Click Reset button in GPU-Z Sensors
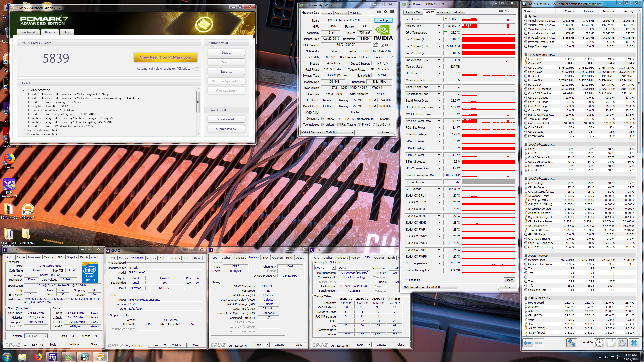644x362 pixels. 509,280
